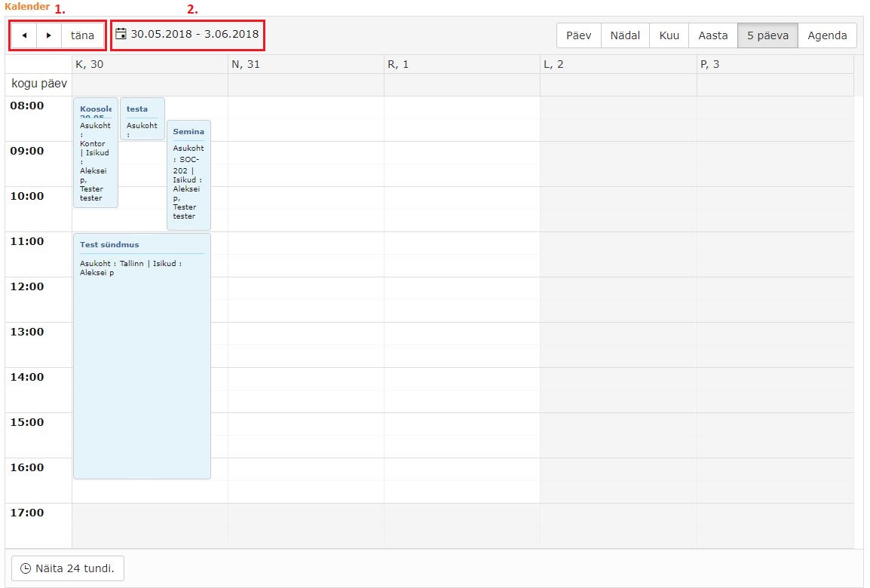Click the clock icon in the footer

[x=26, y=568]
